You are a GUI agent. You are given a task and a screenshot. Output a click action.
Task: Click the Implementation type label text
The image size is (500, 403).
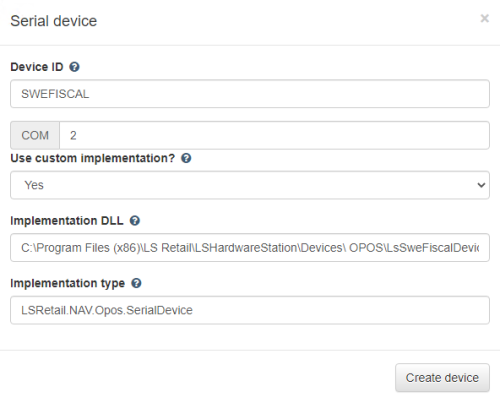point(68,283)
